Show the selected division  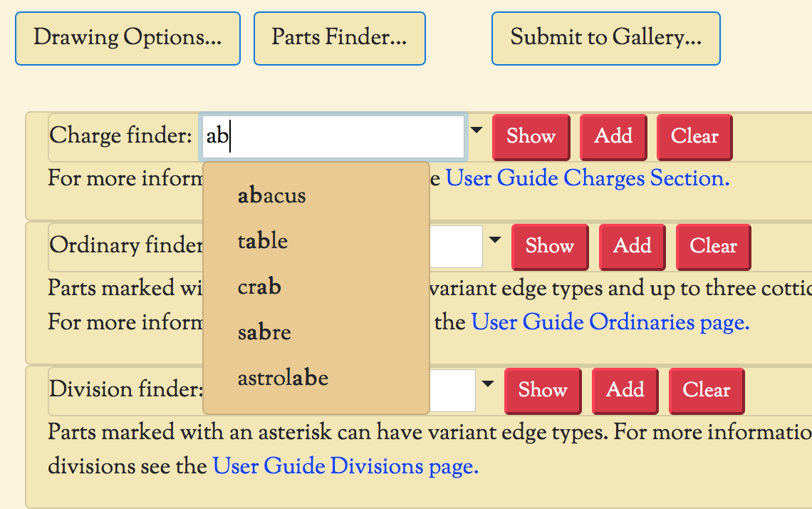point(543,391)
